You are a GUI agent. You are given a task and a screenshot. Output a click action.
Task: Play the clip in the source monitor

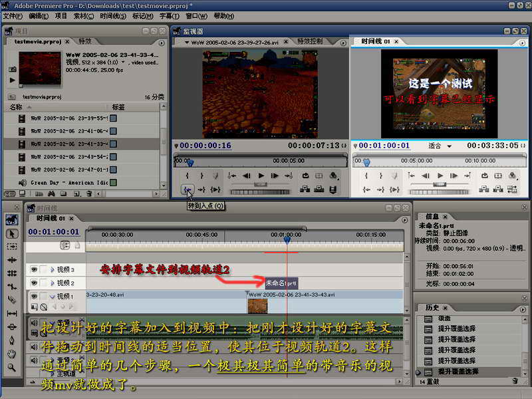[261, 176]
